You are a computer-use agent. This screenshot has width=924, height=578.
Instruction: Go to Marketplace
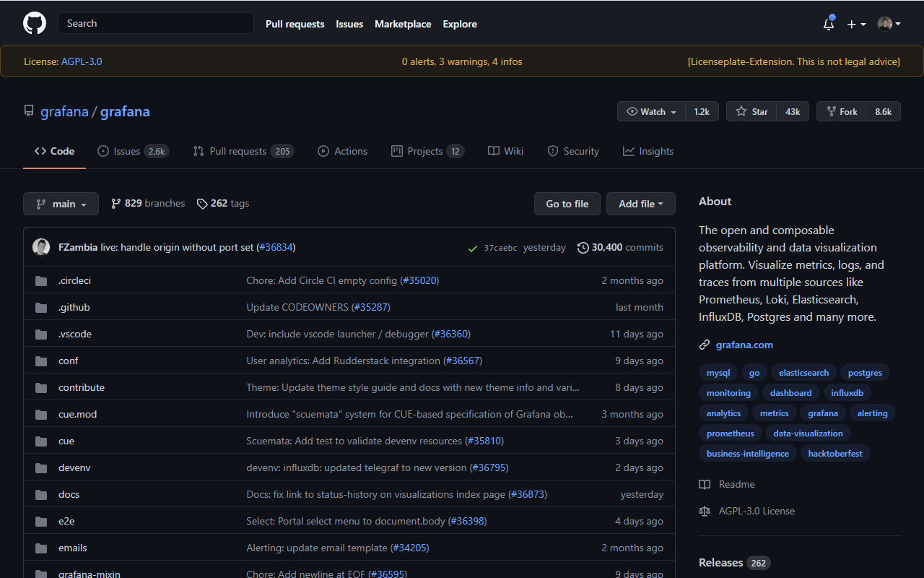tap(403, 24)
